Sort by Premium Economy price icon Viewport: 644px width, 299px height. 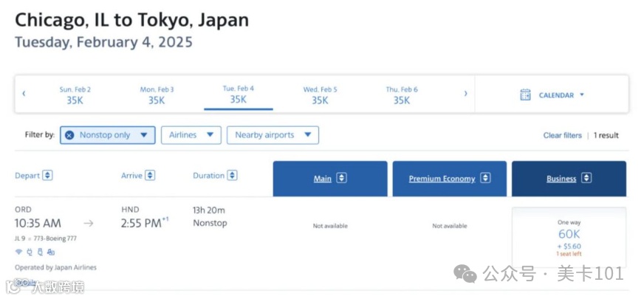pos(485,178)
